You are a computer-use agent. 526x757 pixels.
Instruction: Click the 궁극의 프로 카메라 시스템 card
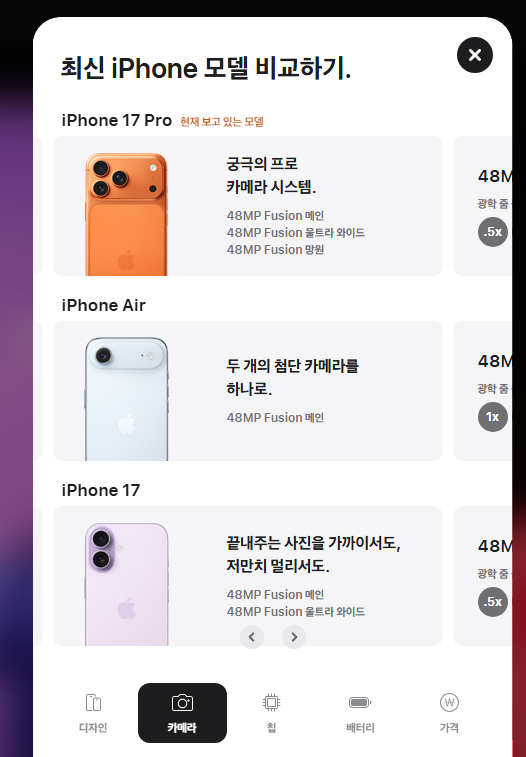(x=248, y=206)
